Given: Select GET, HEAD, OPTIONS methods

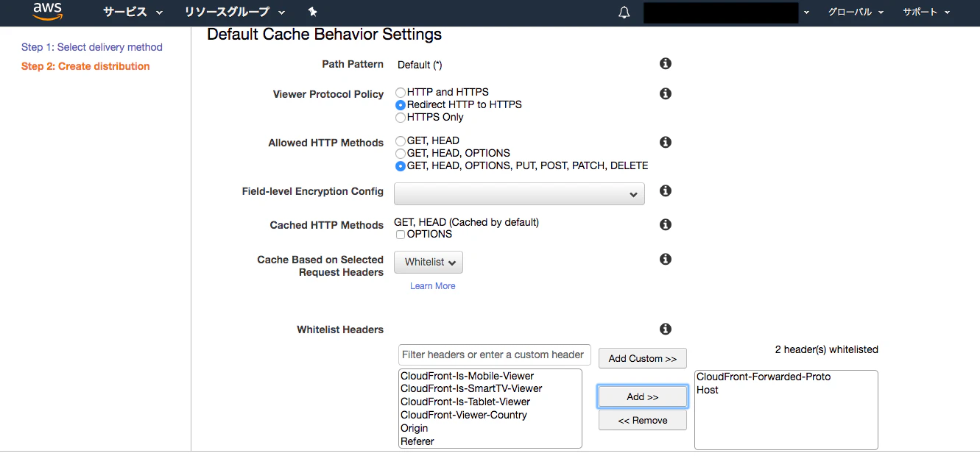Looking at the screenshot, I should click(401, 154).
